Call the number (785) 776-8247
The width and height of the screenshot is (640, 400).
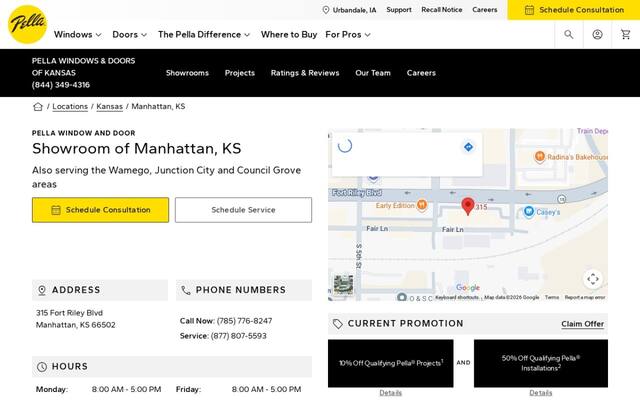[244, 321]
